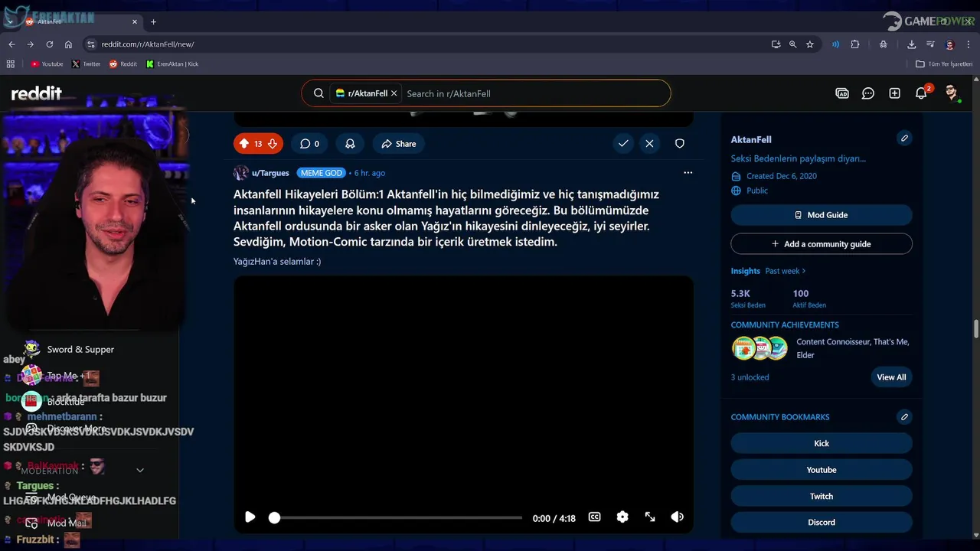This screenshot has width=980, height=551.
Task: Open the user avatar menu
Action: [x=952, y=93]
